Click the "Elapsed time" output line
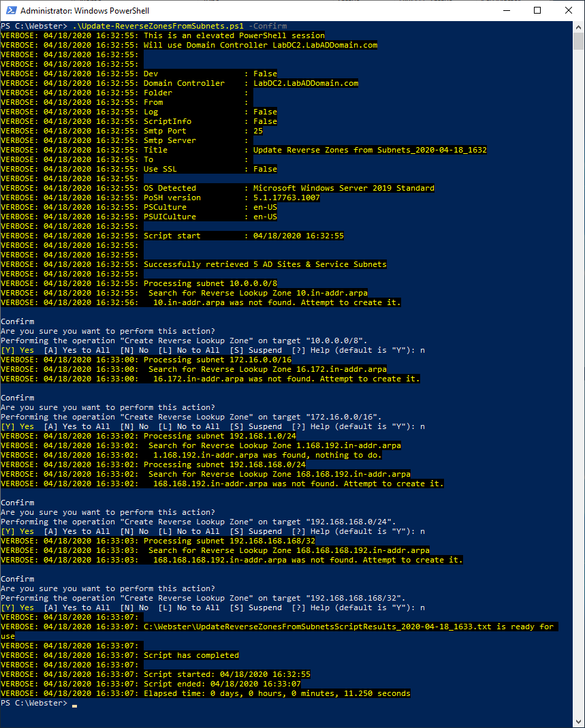 [x=276, y=693]
